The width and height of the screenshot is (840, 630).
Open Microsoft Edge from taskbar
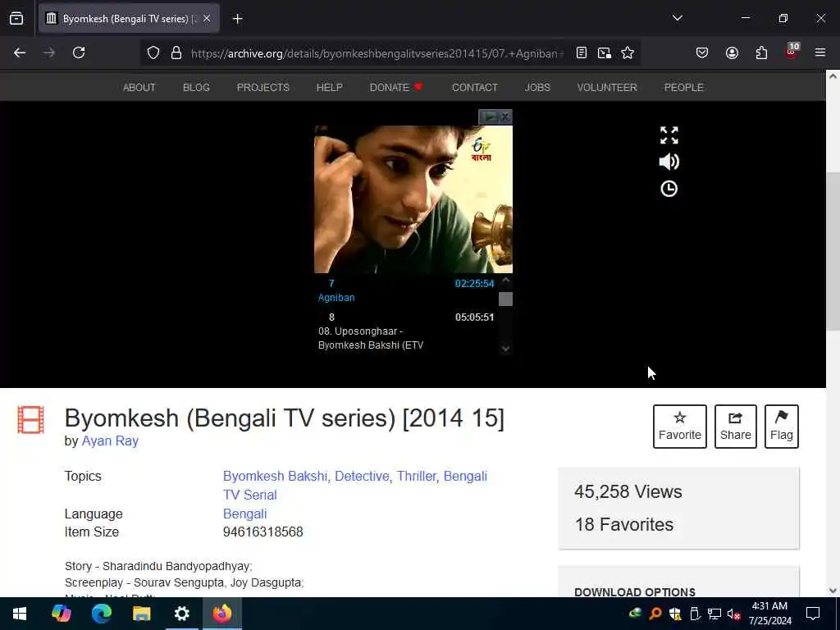click(101, 614)
